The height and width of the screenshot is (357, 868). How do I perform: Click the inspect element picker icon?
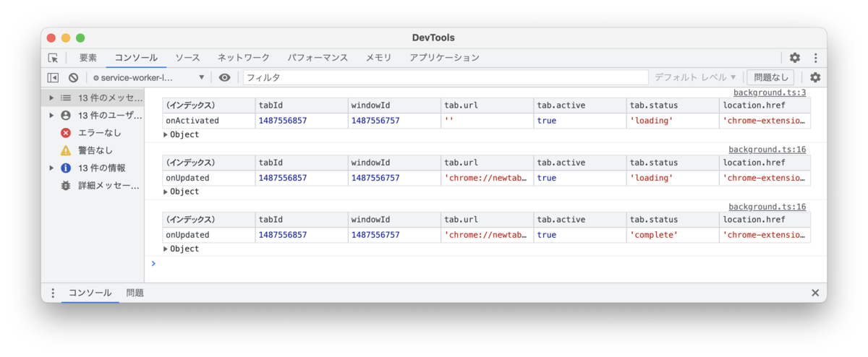[54, 58]
